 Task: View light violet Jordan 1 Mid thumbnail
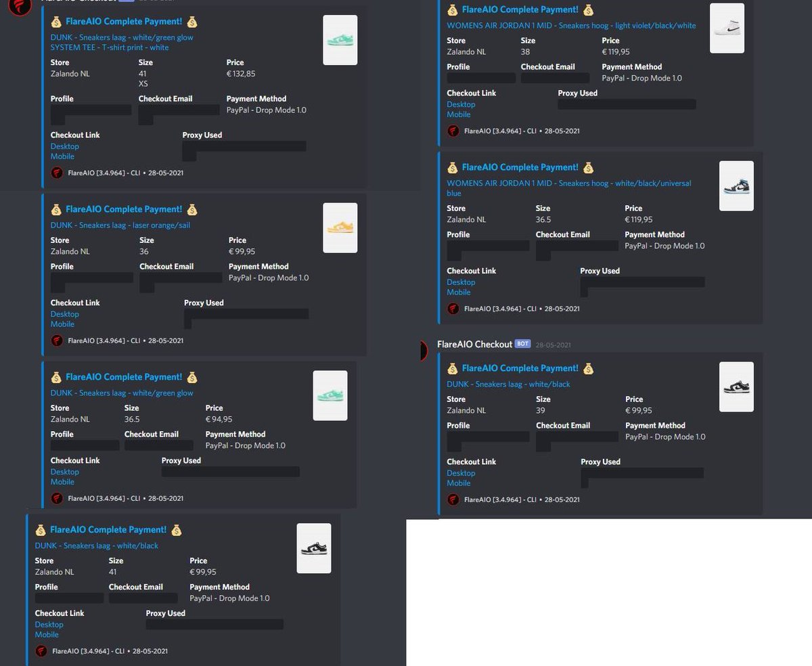tap(727, 28)
